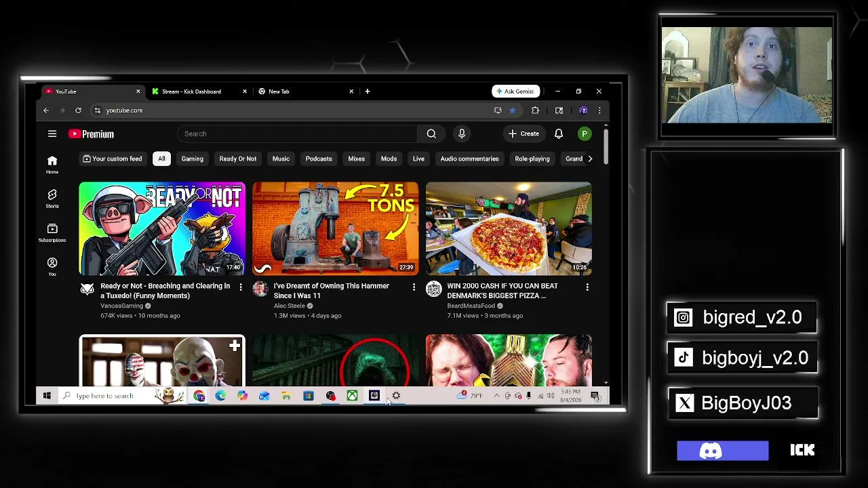Open the Xbox app on the taskbar
The height and width of the screenshot is (488, 868).
point(352,396)
